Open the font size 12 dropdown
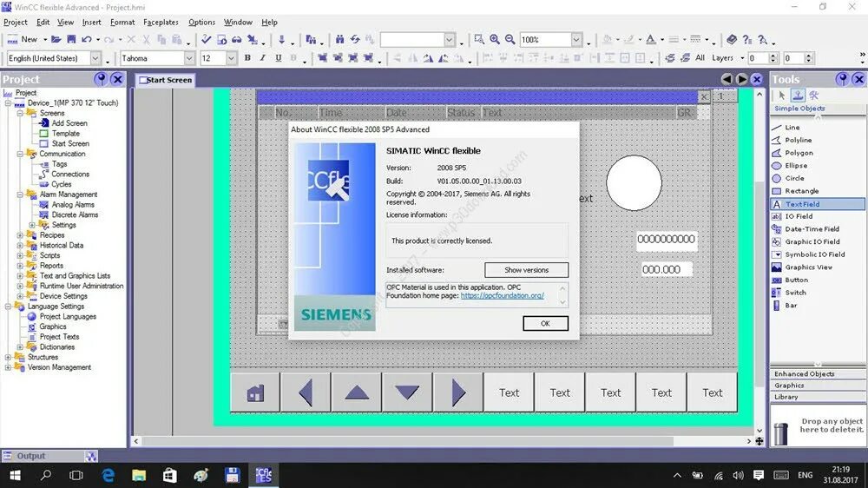 coord(232,58)
